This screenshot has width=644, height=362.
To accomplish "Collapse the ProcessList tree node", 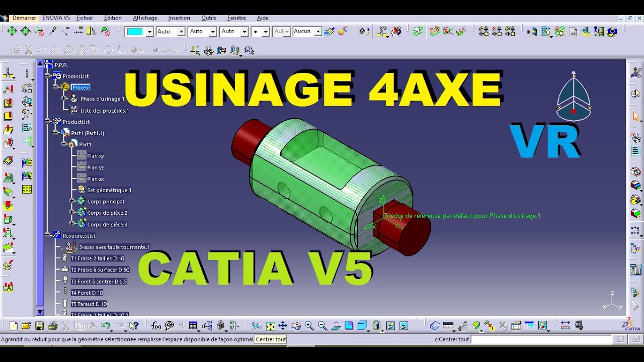I will pos(47,76).
